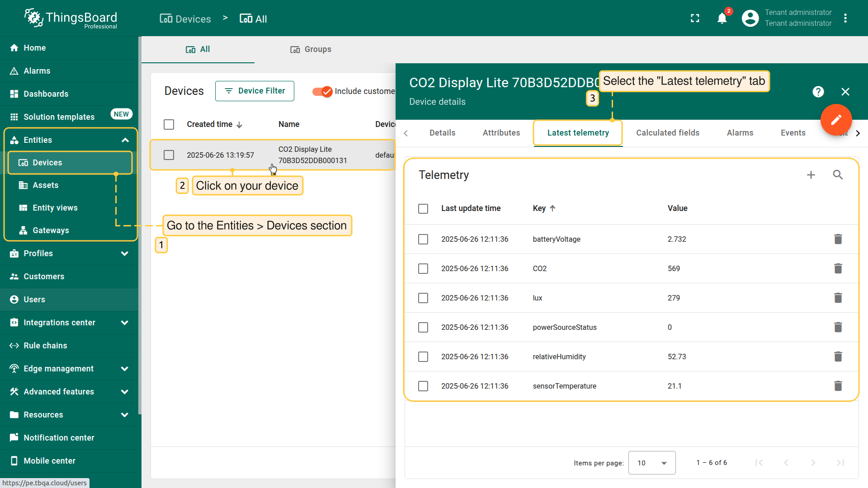
Task: Click the Device Filter button
Action: 255,91
